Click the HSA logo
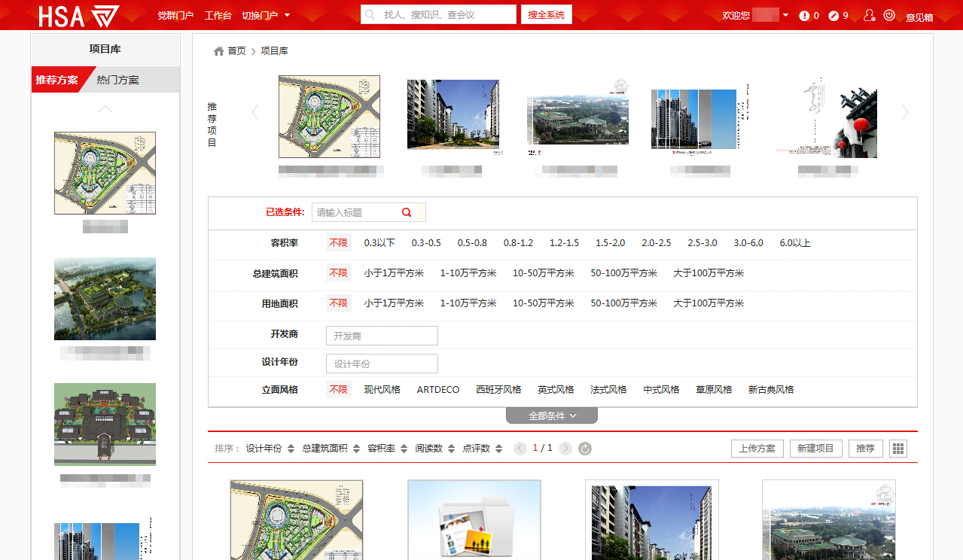Screen dimensions: 963x560 (79, 15)
